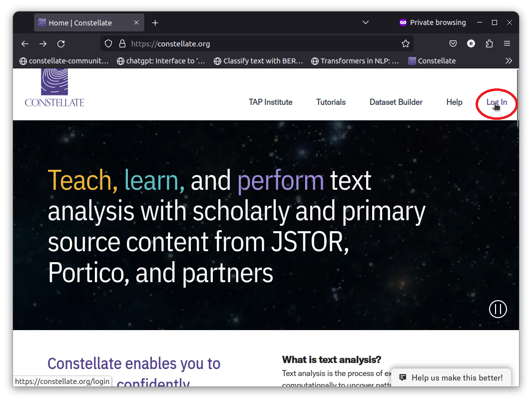Screen dimensions: 532x401
Task: Open TAP Institute nav item
Action: point(270,102)
